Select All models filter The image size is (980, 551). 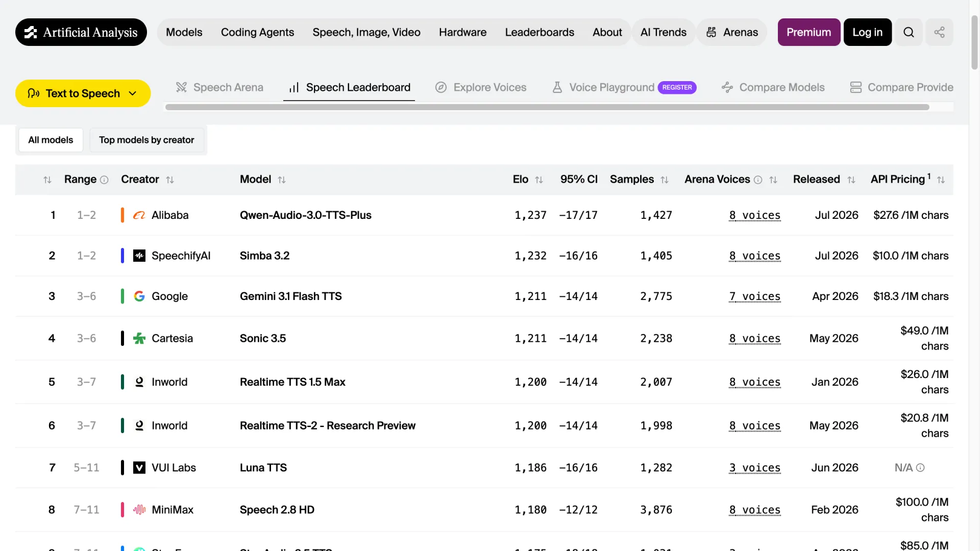pos(51,140)
